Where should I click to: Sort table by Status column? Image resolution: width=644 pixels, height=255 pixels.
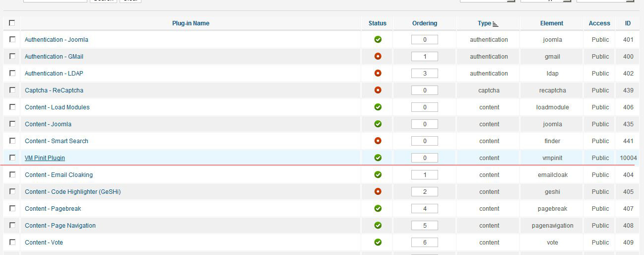pyautogui.click(x=377, y=23)
